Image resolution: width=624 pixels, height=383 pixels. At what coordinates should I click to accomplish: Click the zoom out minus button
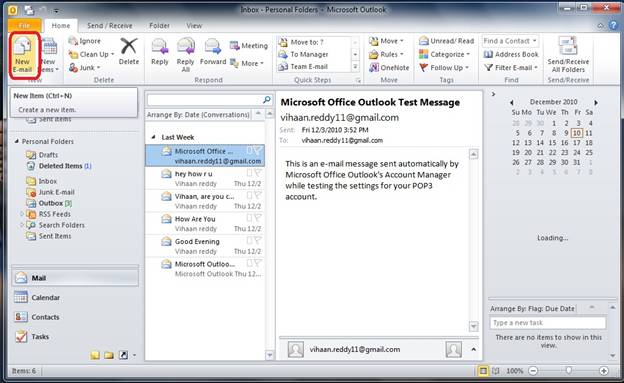pos(533,371)
